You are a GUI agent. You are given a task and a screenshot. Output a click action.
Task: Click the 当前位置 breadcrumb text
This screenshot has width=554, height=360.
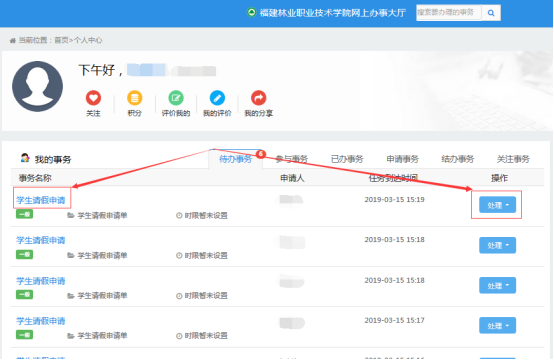tap(33, 40)
